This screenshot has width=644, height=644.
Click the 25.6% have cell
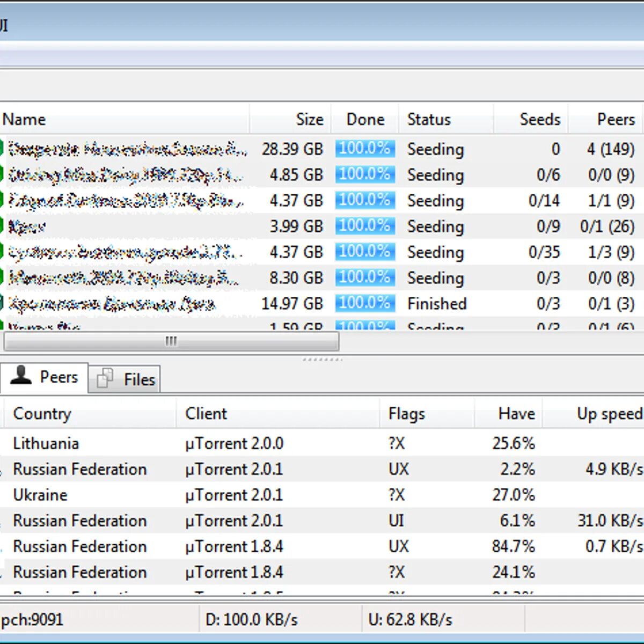tap(514, 443)
